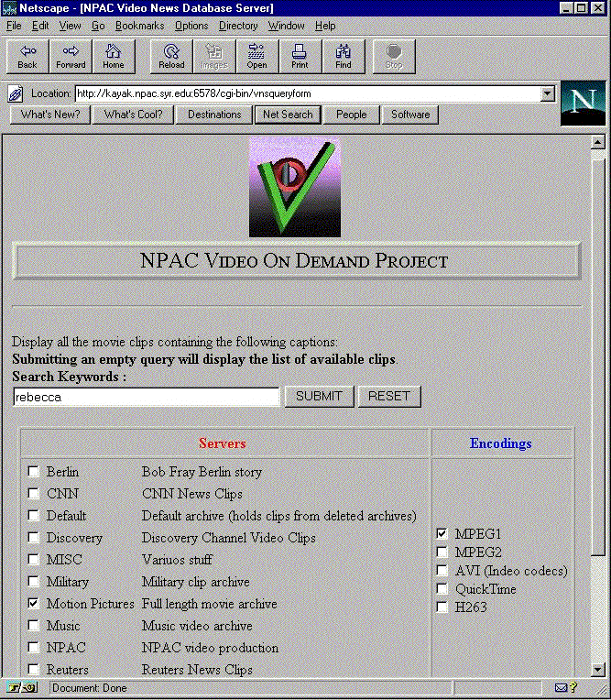
Task: Click 'CNN News Clips' description text
Action: coord(192,494)
